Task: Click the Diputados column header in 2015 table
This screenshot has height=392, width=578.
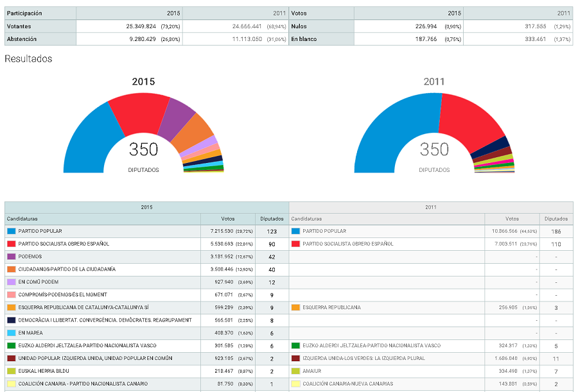Action: pyautogui.click(x=272, y=219)
